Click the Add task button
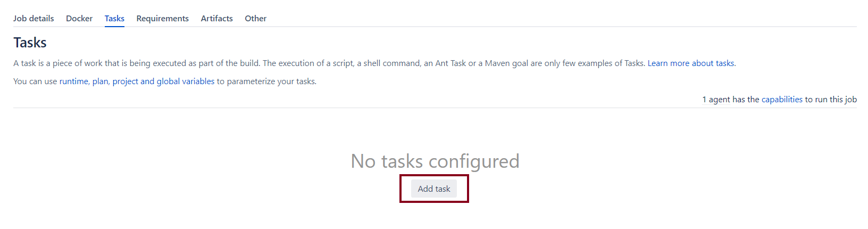Image resolution: width=868 pixels, height=229 pixels. (x=434, y=189)
